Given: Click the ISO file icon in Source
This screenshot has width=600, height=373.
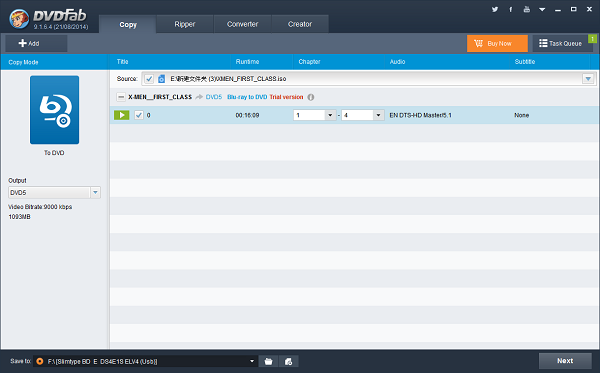Looking at the screenshot, I should point(161,79).
